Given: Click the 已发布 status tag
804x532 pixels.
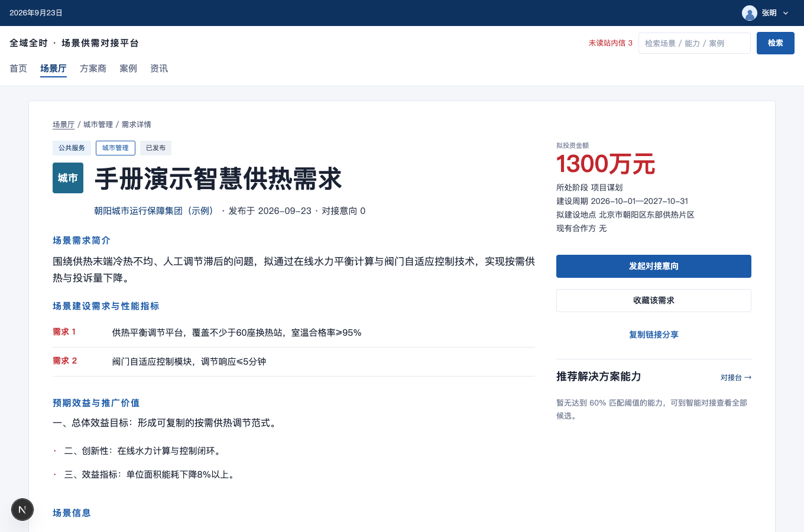Looking at the screenshot, I should (155, 148).
